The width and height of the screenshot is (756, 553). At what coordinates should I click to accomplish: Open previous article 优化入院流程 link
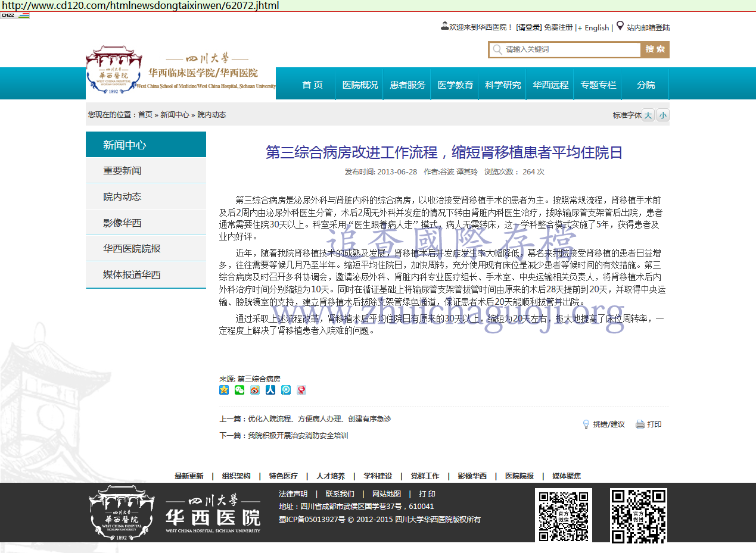pyautogui.click(x=319, y=419)
